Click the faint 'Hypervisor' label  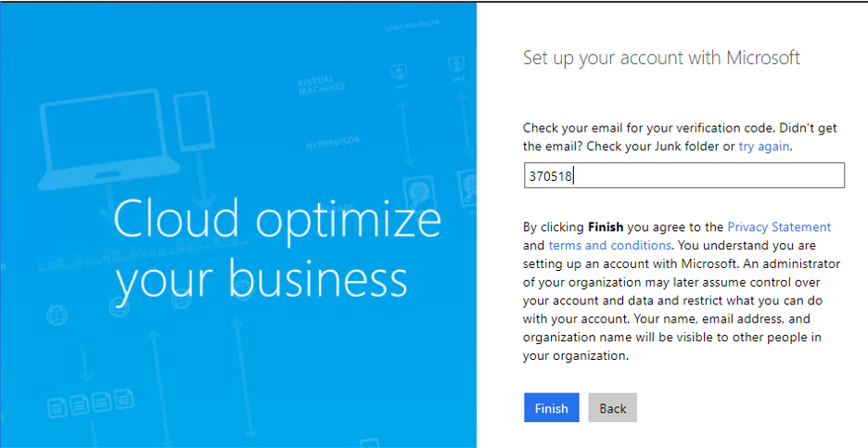click(331, 145)
